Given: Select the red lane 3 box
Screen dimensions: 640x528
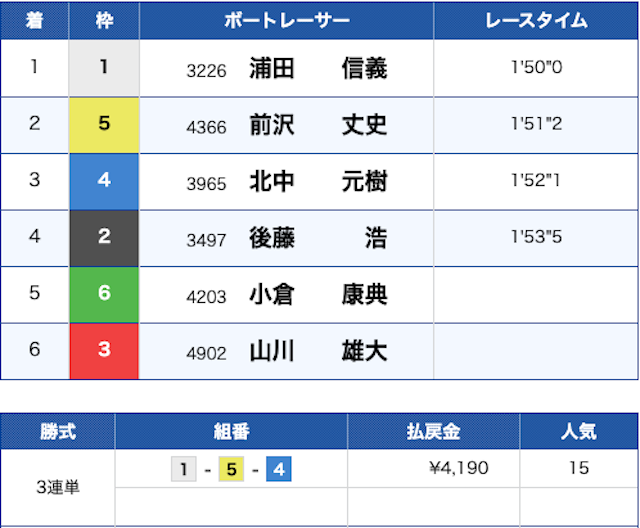Looking at the screenshot, I should tap(104, 352).
